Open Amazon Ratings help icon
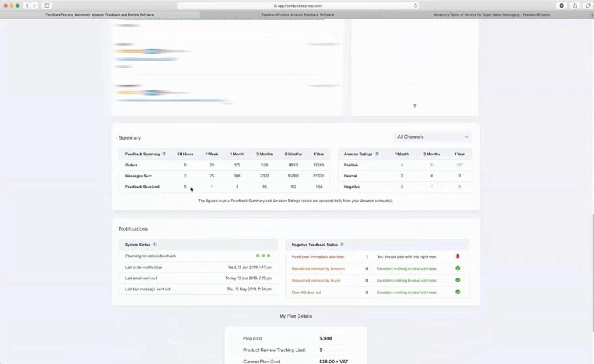Viewport: 594px width, 364px height. point(376,154)
